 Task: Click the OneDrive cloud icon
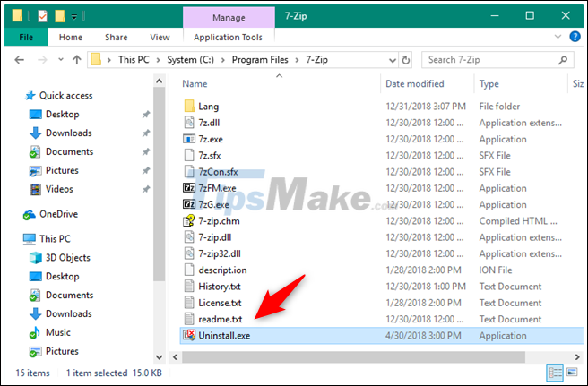click(x=30, y=214)
